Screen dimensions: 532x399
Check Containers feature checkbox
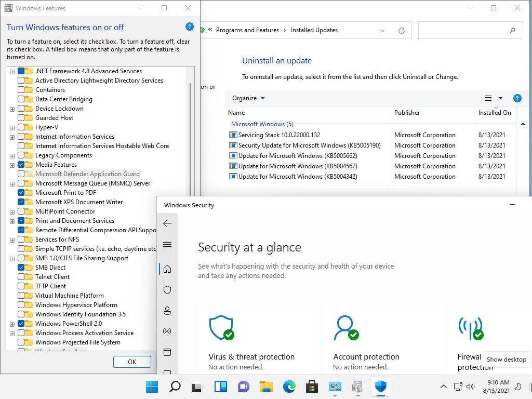click(x=21, y=89)
